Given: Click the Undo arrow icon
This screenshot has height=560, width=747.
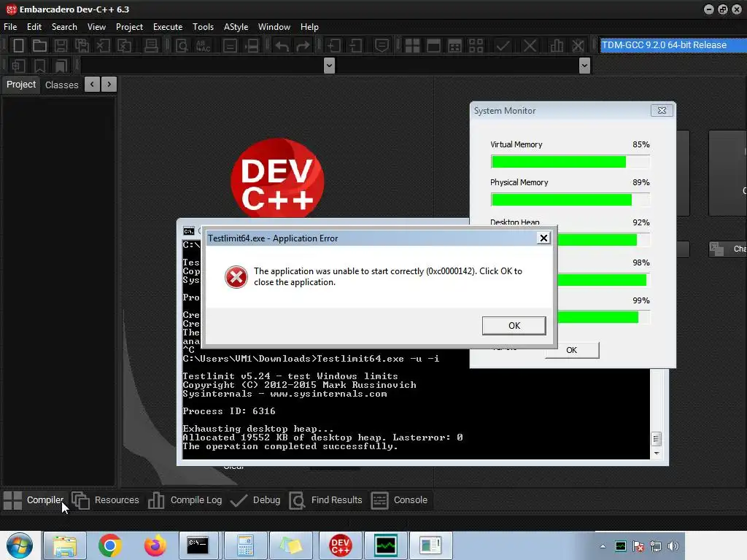Looking at the screenshot, I should coord(282,46).
